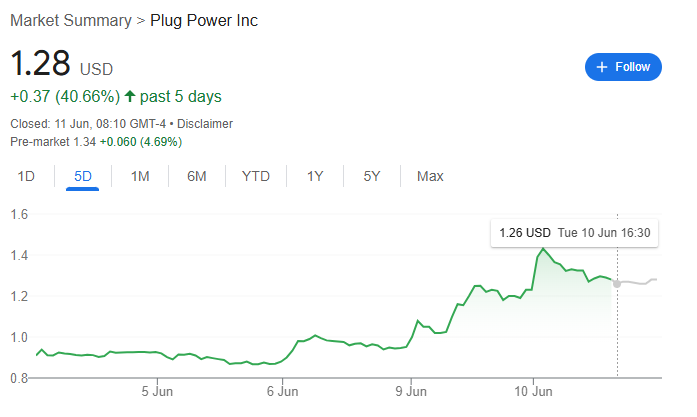
Task: Open the Market Summary breadcrumb link
Action: click(71, 20)
